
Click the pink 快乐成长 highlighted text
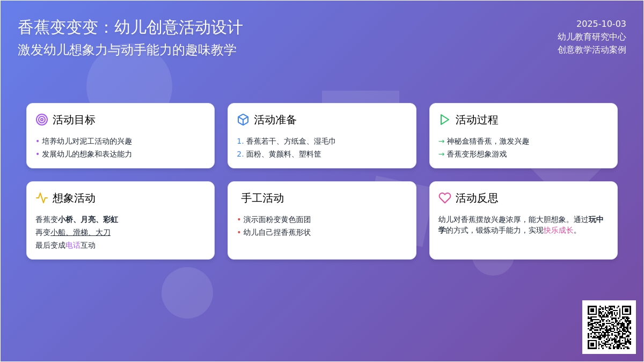pos(558,230)
